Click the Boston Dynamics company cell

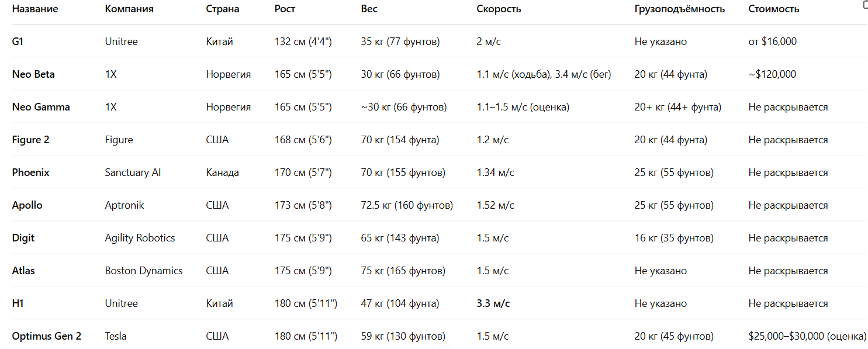144,271
